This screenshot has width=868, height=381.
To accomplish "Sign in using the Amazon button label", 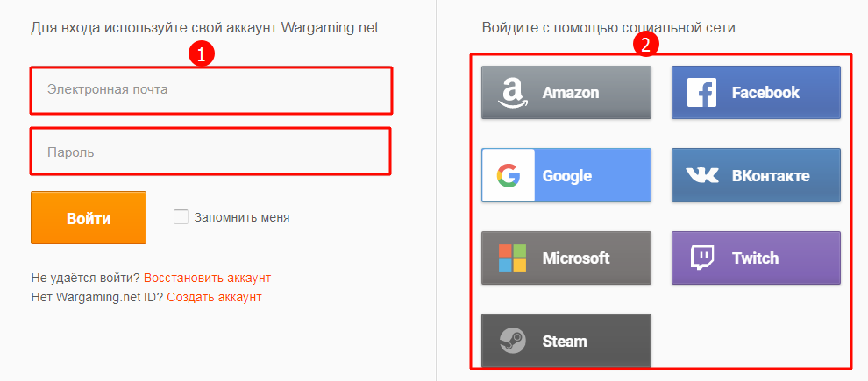I will [571, 93].
